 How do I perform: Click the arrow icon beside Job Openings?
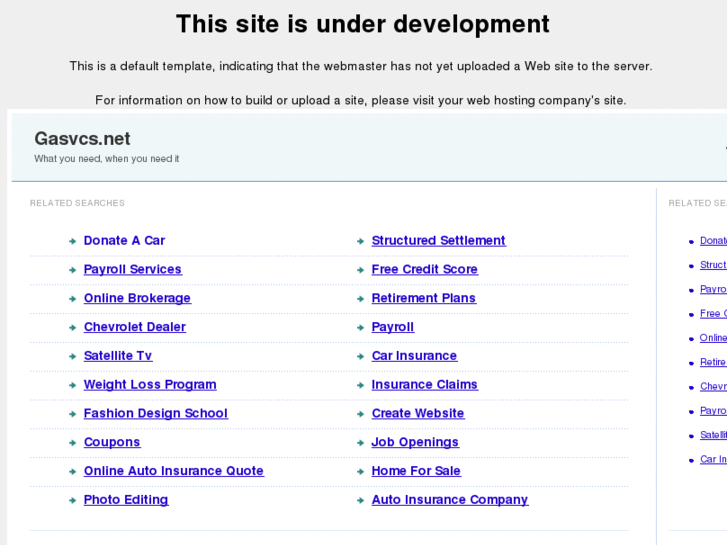[360, 442]
